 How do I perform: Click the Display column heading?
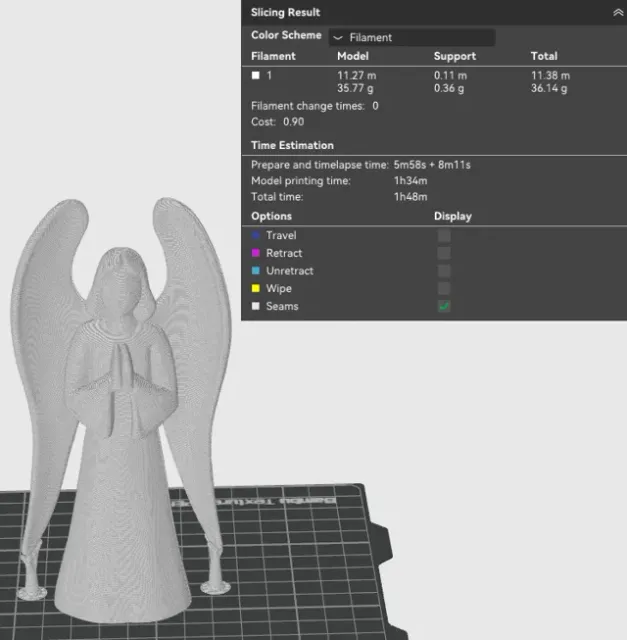pos(453,216)
